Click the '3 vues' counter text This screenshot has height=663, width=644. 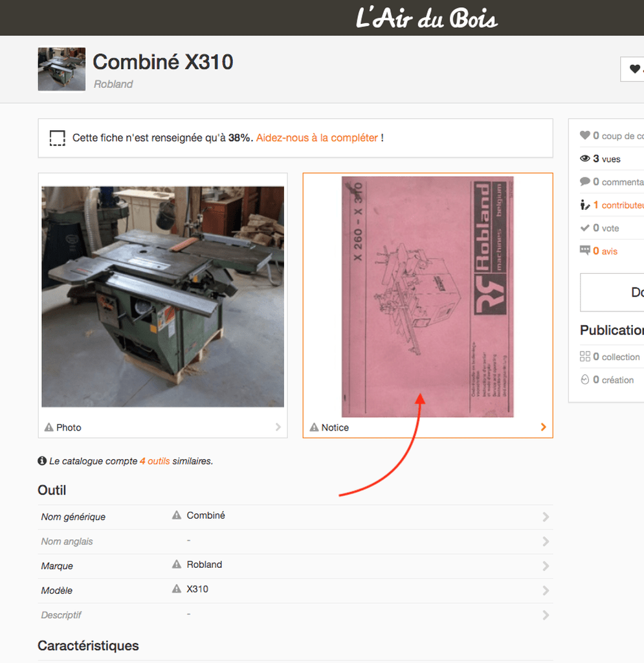(607, 159)
